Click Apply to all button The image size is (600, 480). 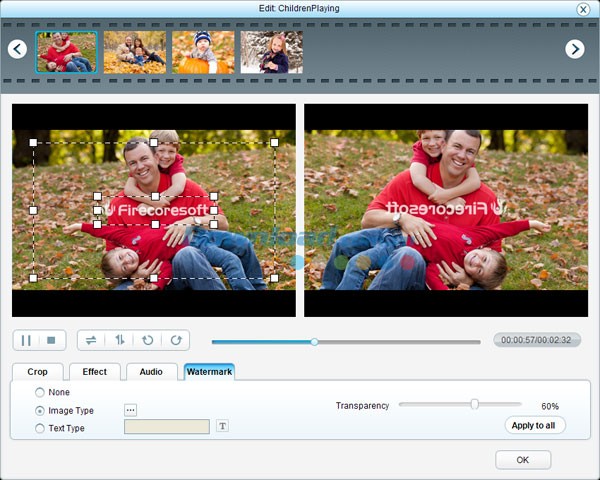click(535, 425)
